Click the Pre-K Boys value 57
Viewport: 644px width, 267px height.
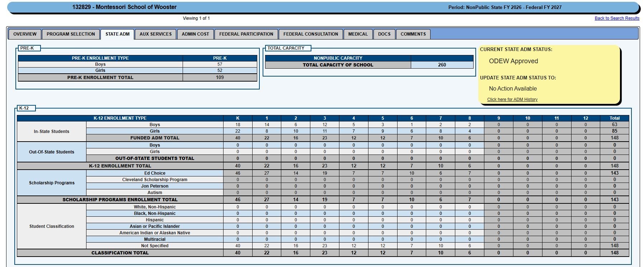click(x=220, y=64)
